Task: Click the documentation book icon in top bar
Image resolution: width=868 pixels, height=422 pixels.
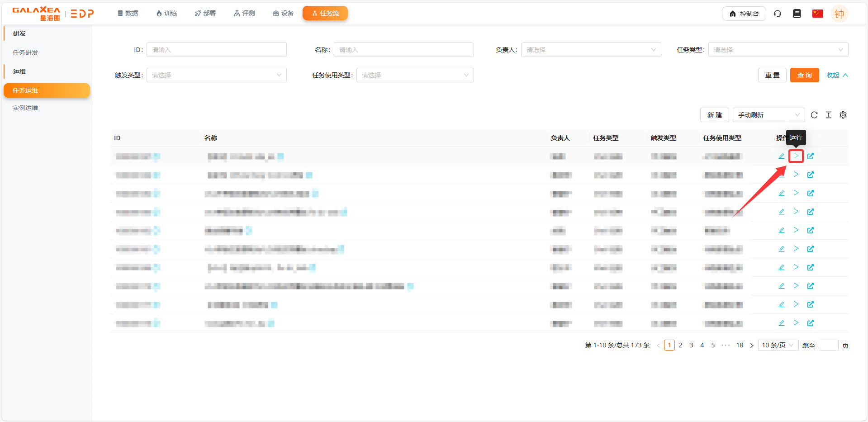Action: (797, 14)
